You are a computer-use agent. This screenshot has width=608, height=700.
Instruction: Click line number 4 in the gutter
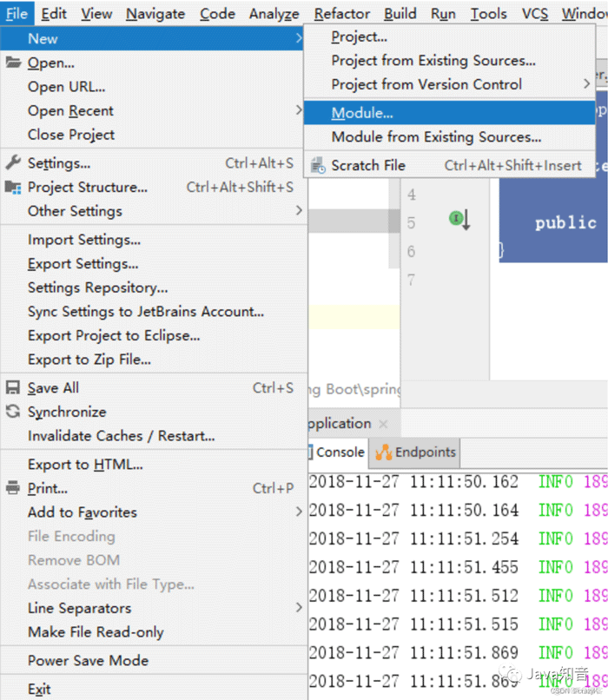tap(411, 195)
